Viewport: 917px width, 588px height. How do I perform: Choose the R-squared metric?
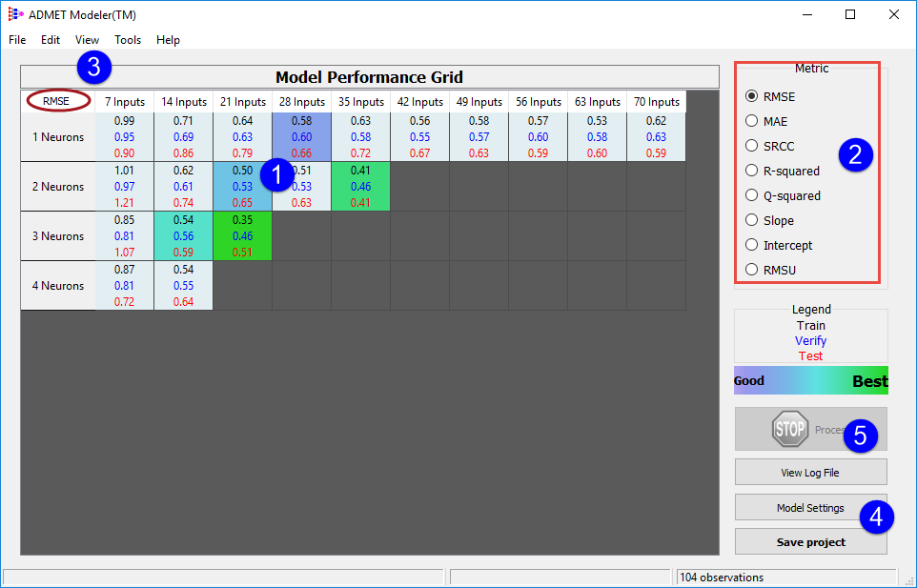[x=751, y=171]
